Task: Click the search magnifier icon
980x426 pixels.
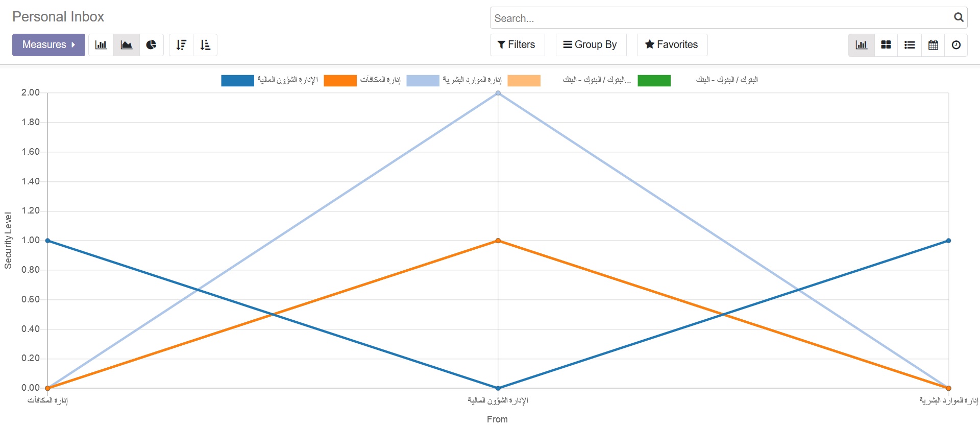Action: pos(959,17)
